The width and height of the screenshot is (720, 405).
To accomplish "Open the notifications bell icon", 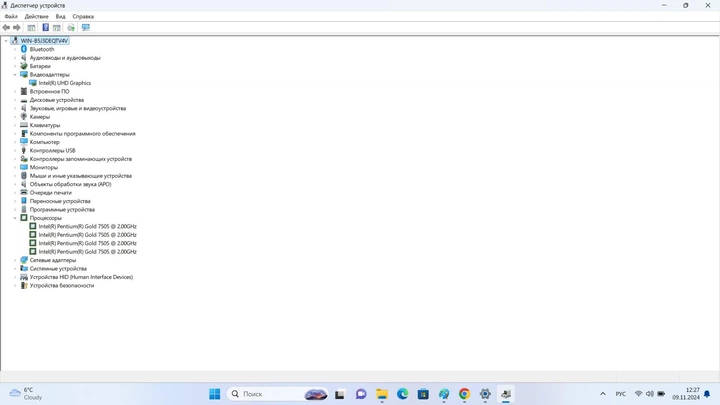I will pos(707,394).
